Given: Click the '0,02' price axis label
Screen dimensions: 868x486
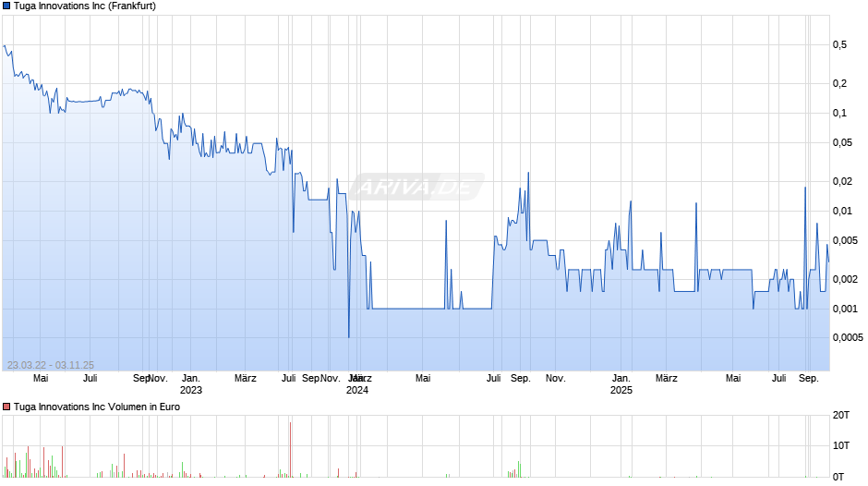Looking at the screenshot, I should (842, 181).
